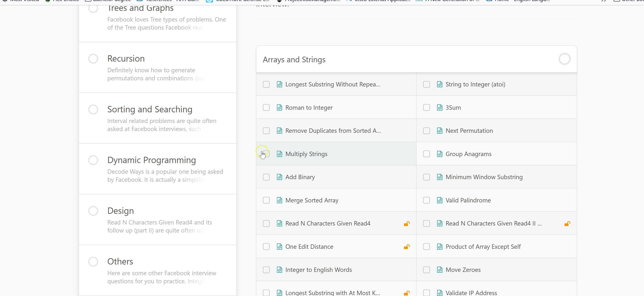Click the code icon next to Move Zeroes
The image size is (644, 296).
pos(439,270)
